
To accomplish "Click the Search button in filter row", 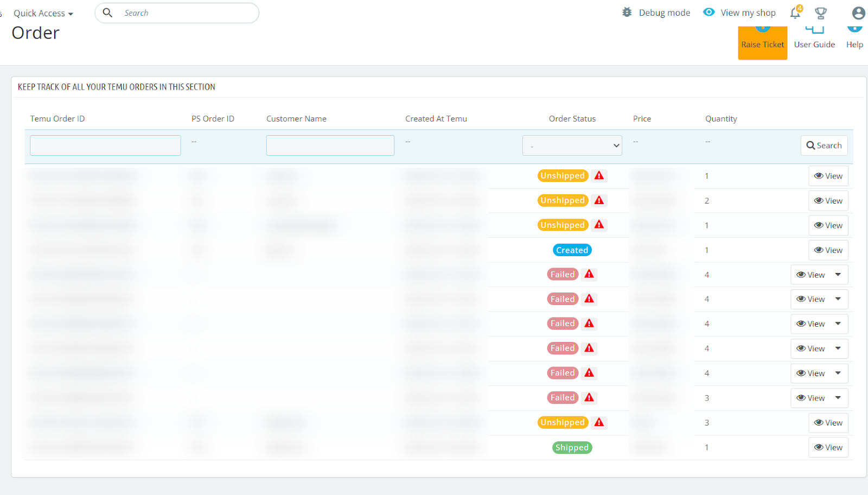I will [824, 145].
